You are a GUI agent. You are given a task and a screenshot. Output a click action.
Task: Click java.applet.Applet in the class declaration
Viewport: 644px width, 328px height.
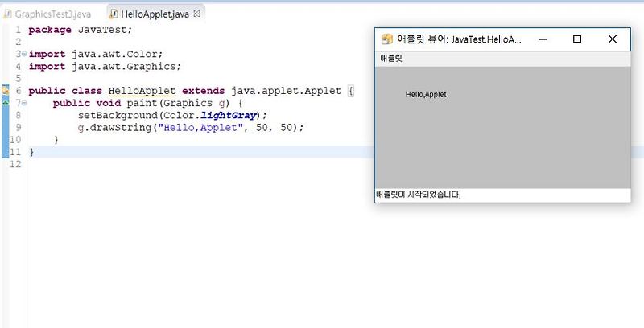(x=287, y=91)
